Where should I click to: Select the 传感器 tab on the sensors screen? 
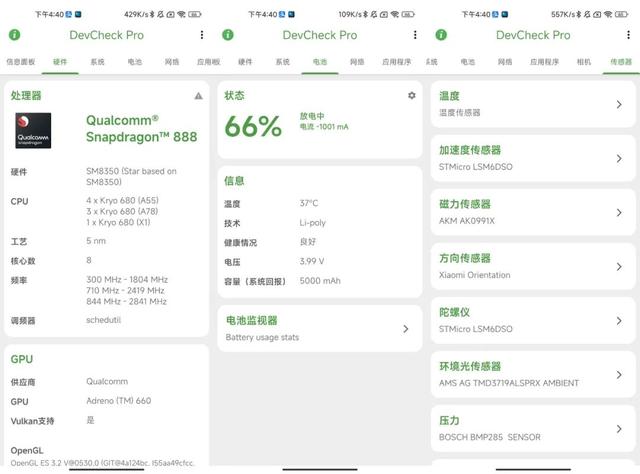621,62
